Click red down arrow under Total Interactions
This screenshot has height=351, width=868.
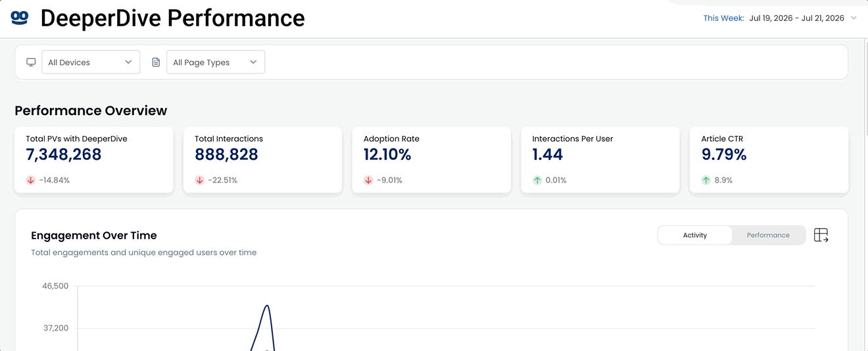(199, 180)
